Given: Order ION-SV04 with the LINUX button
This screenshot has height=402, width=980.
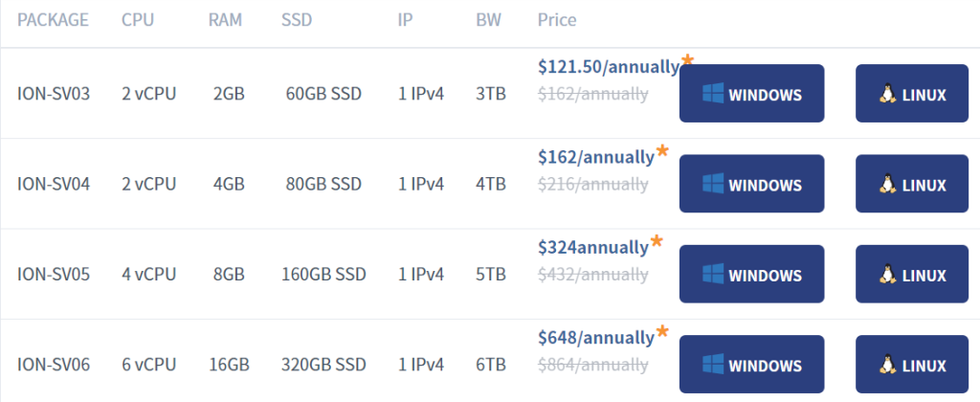Looking at the screenshot, I should coord(912,184).
